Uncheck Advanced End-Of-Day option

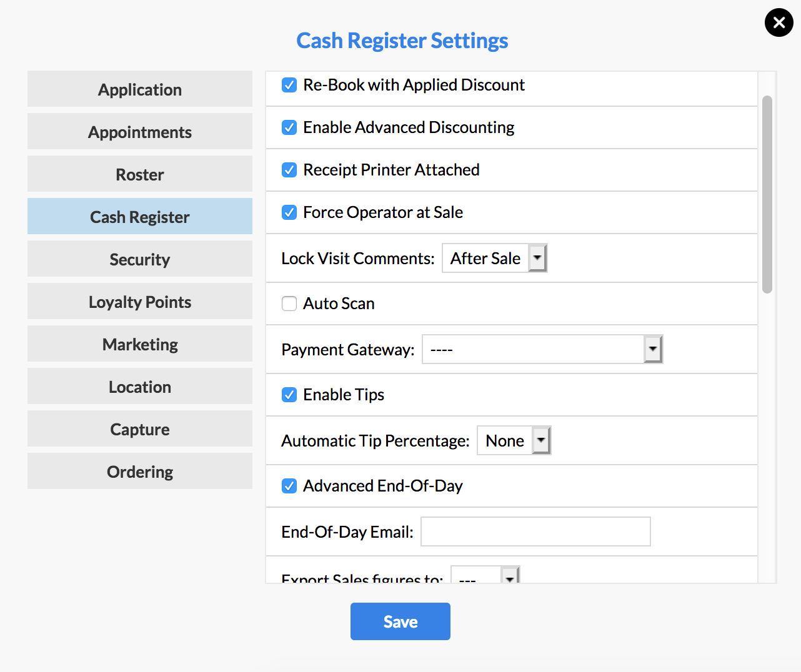click(x=289, y=486)
